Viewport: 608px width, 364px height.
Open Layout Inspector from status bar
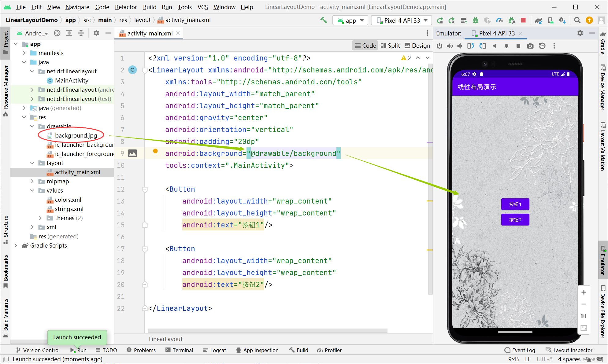tap(569, 350)
